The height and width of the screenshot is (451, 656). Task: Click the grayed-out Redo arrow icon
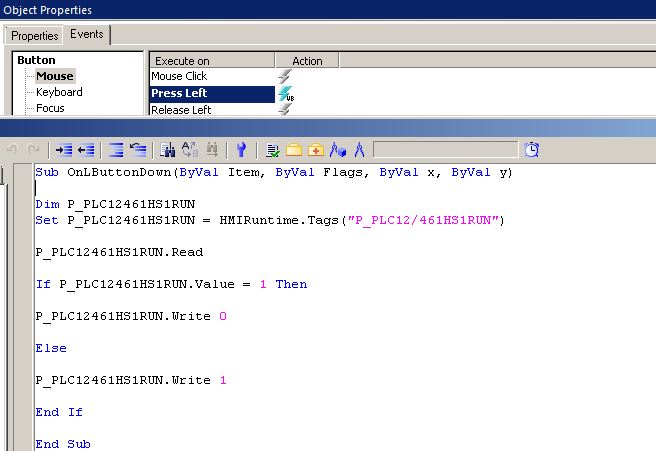pos(33,149)
